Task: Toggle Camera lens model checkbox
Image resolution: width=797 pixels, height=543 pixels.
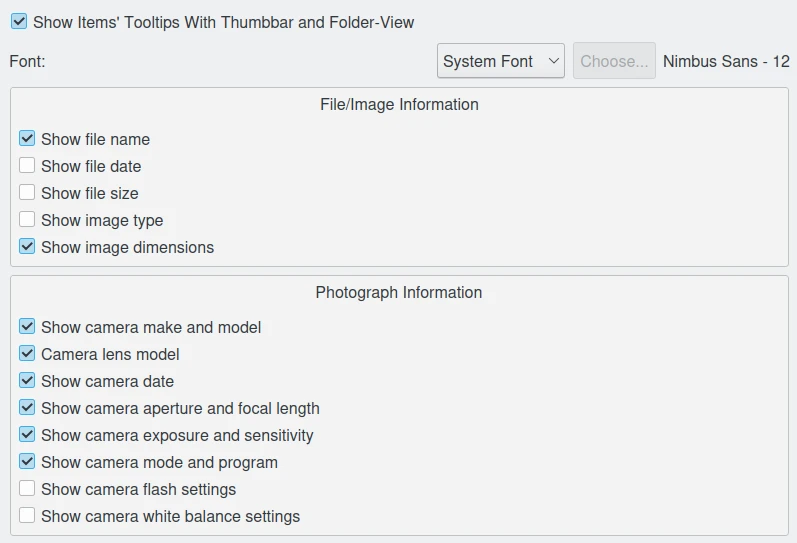Action: (27, 354)
